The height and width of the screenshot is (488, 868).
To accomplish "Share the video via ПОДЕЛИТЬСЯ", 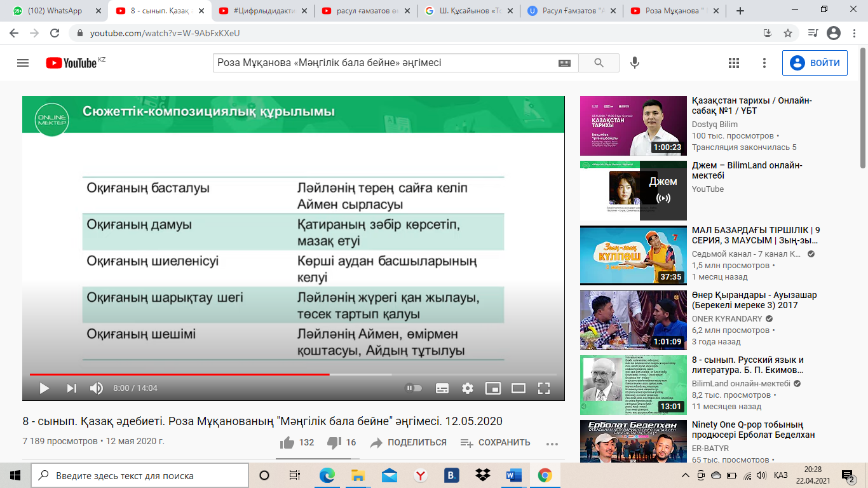I will point(408,442).
